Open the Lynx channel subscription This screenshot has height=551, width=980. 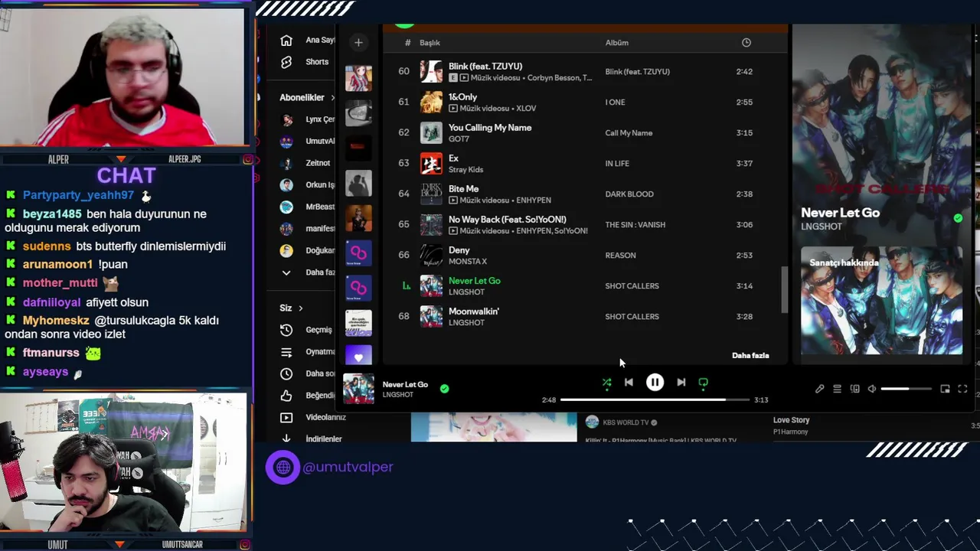pos(307,119)
